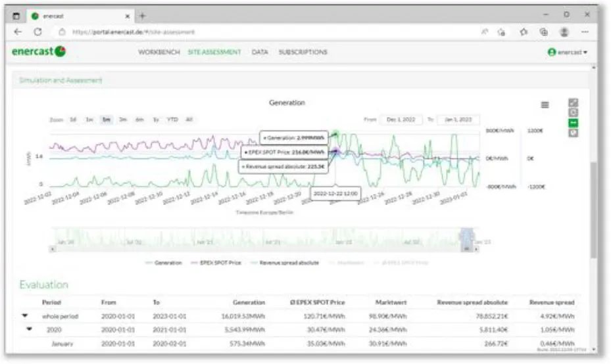Click the enercast logo
611x364 pixels.
(x=39, y=51)
